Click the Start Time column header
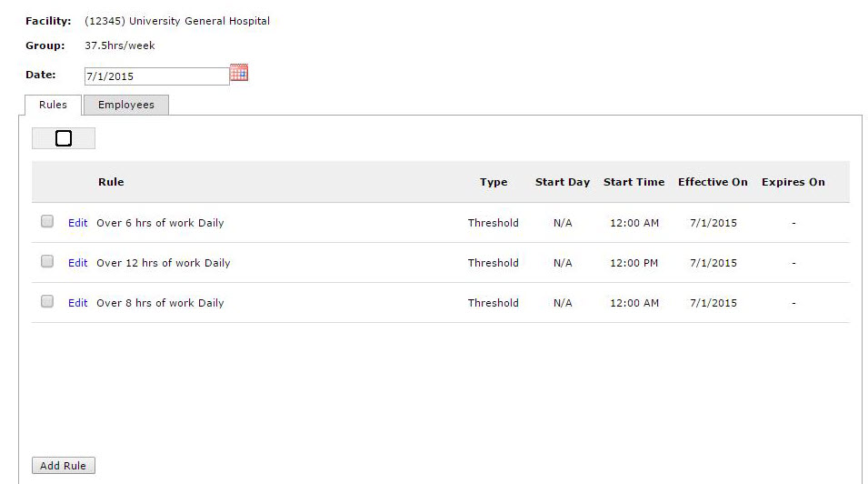 tap(634, 182)
